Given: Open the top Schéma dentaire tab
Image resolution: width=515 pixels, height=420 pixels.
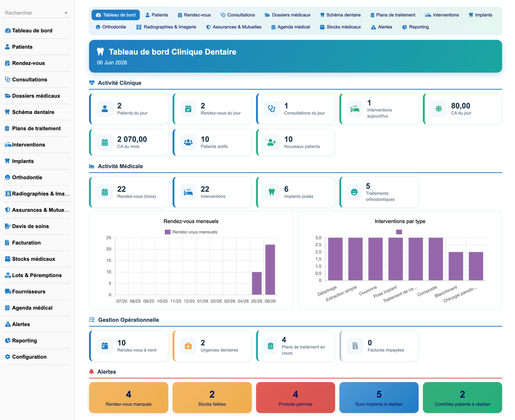Looking at the screenshot, I should pyautogui.click(x=340, y=15).
